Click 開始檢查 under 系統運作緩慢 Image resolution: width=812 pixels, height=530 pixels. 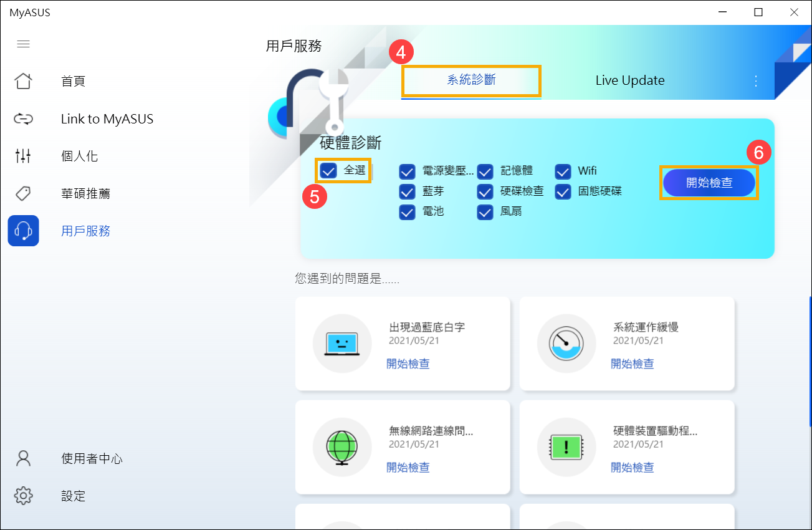pyautogui.click(x=633, y=364)
